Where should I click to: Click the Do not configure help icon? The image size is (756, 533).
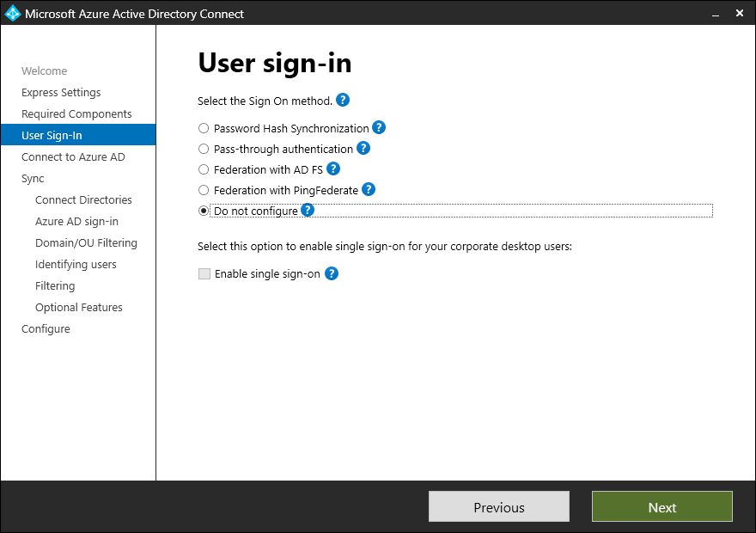[x=308, y=210]
